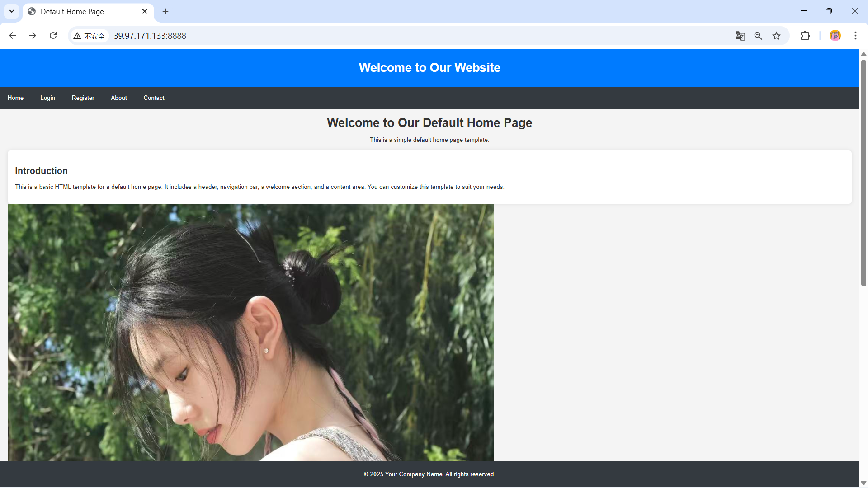Expand the tab search dropdown arrow

12,11
